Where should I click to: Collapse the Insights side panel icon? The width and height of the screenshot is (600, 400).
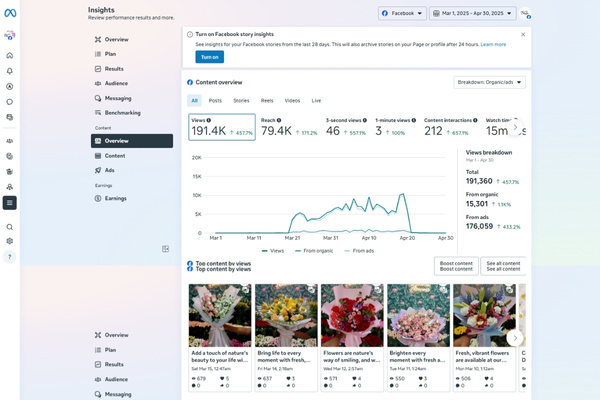(166, 249)
